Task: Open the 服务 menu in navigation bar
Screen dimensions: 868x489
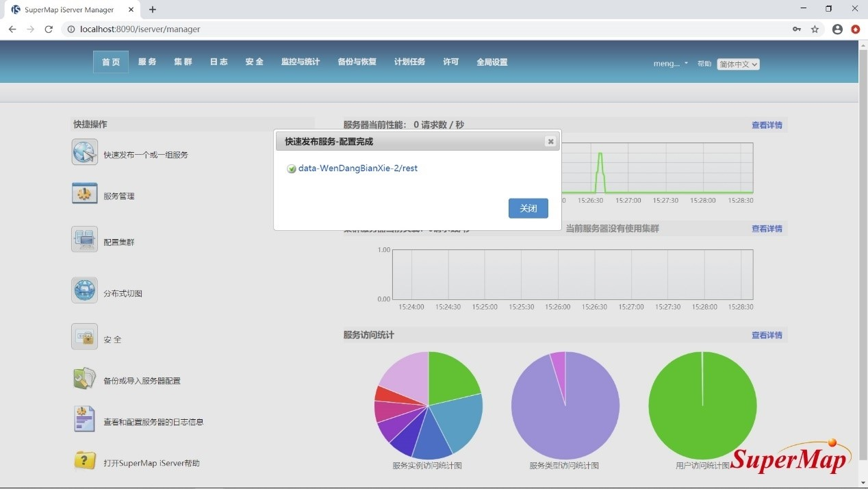Action: tap(147, 62)
